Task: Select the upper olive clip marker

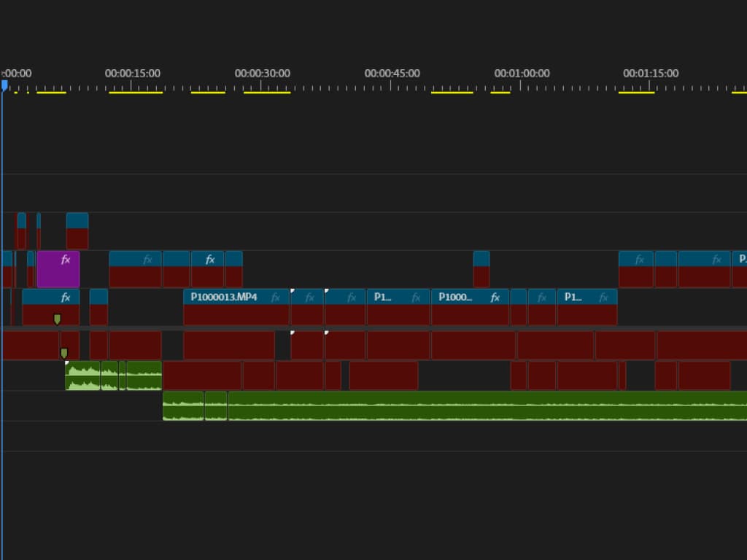Action: (57, 319)
